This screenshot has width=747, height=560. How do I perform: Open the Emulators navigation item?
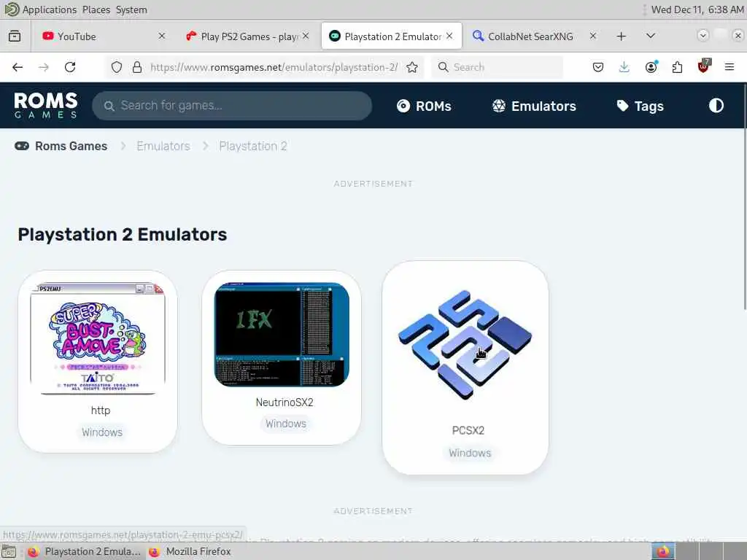pyautogui.click(x=534, y=106)
